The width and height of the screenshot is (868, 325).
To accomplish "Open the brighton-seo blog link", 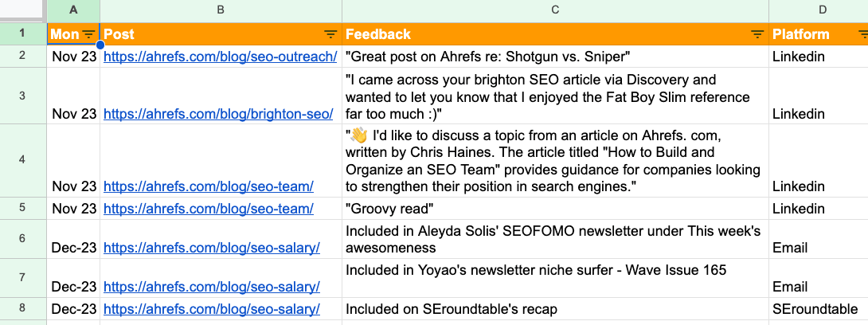I will [x=217, y=114].
